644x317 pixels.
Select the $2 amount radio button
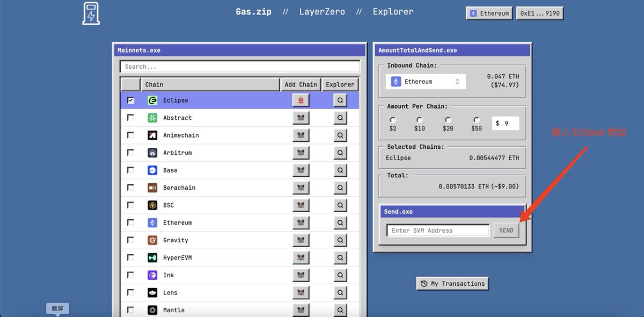pyautogui.click(x=393, y=120)
